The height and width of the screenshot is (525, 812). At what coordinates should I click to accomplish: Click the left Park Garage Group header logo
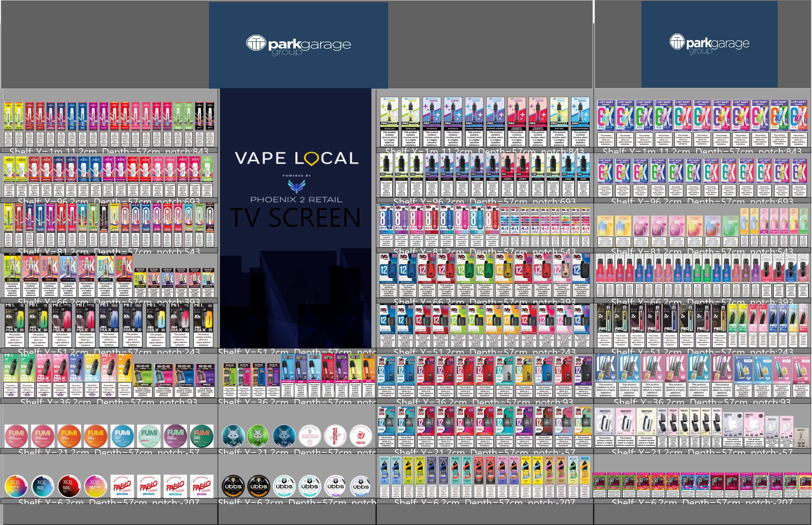pos(298,45)
